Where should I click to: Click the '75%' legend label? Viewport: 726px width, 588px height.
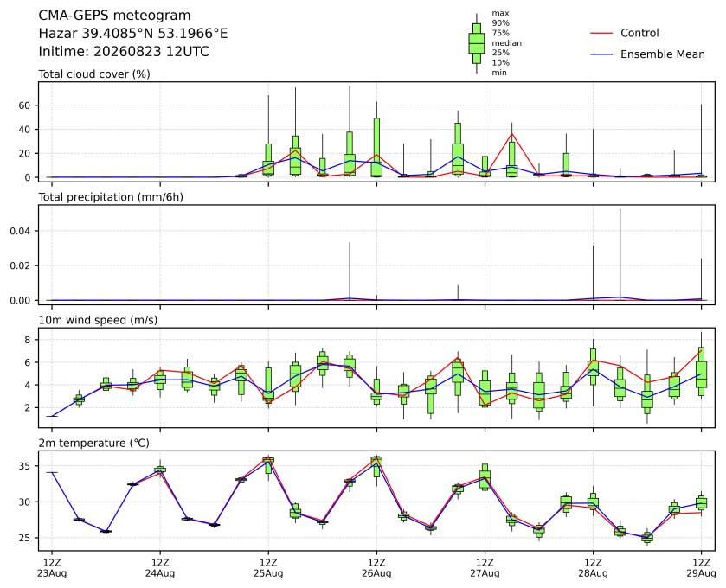coord(500,34)
